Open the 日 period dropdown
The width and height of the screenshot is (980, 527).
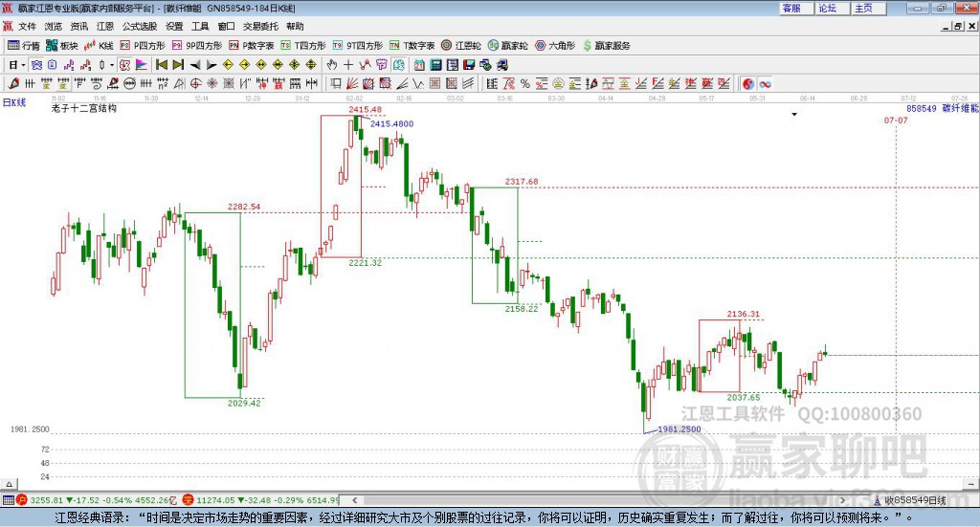tap(17, 65)
